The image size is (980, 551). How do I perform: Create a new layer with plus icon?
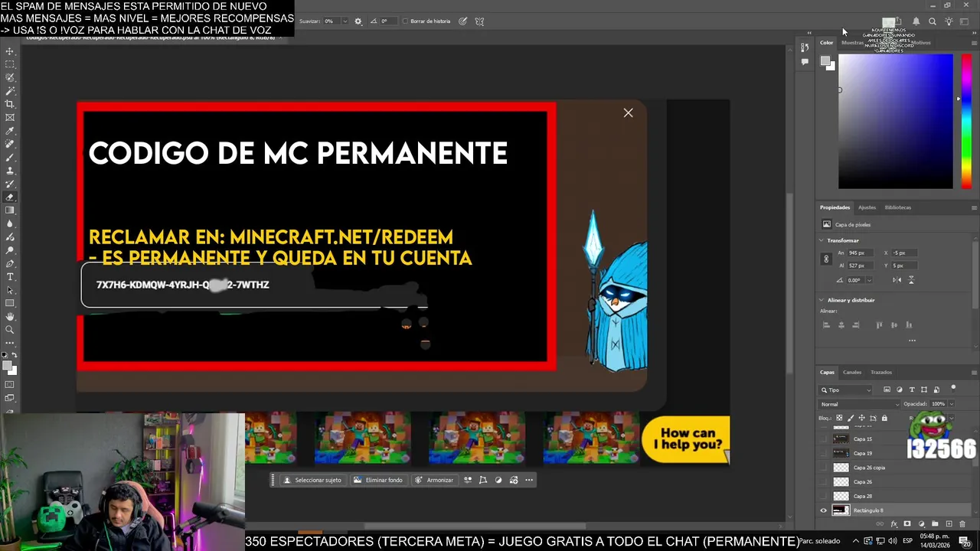click(949, 524)
